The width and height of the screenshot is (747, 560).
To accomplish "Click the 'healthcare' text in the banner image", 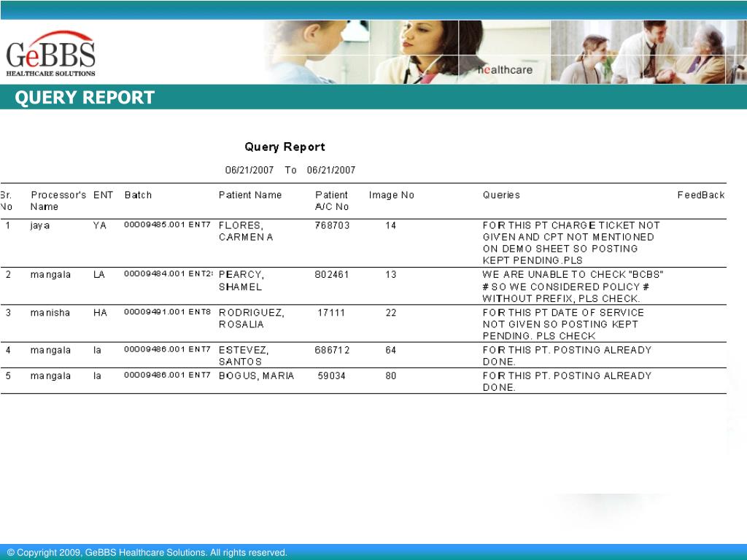I will [505, 70].
